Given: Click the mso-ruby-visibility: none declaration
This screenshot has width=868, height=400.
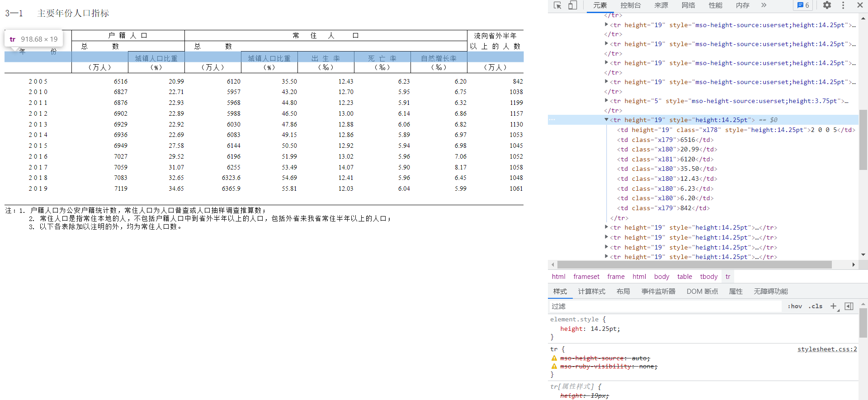Looking at the screenshot, I should click(609, 367).
